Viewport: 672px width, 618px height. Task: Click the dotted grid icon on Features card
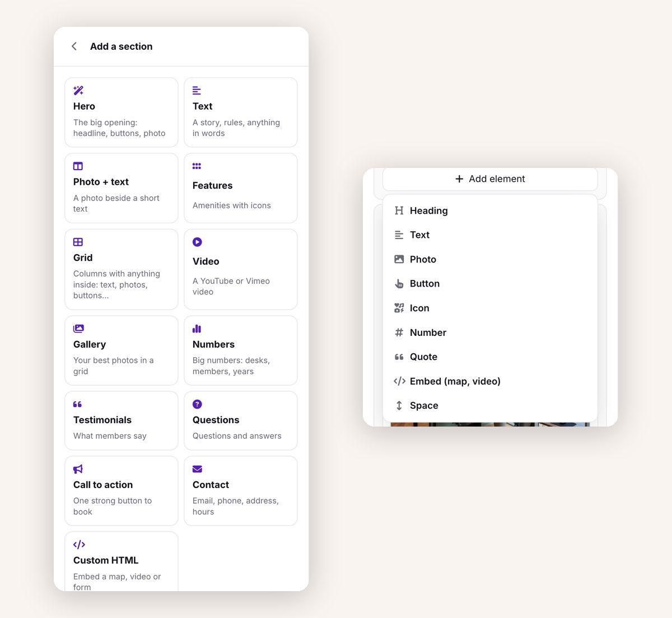pos(197,166)
